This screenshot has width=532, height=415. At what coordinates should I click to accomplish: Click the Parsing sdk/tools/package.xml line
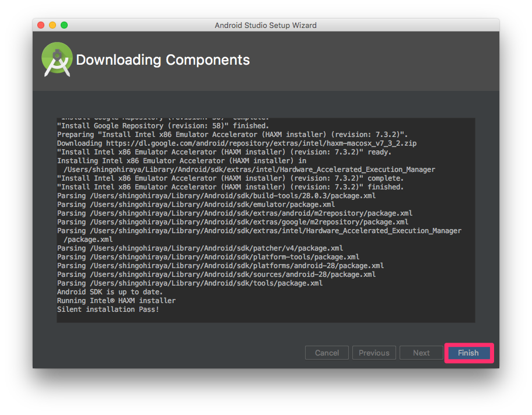190,283
